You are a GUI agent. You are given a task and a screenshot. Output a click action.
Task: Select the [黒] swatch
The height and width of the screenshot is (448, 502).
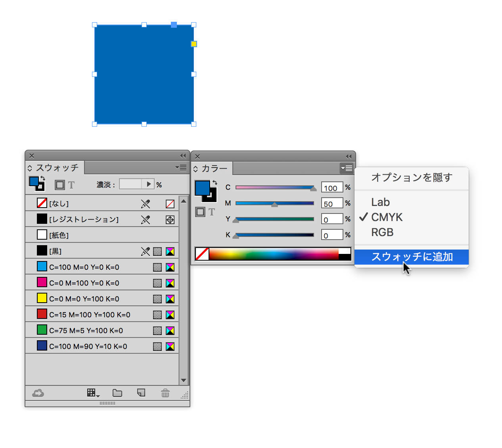point(102,251)
